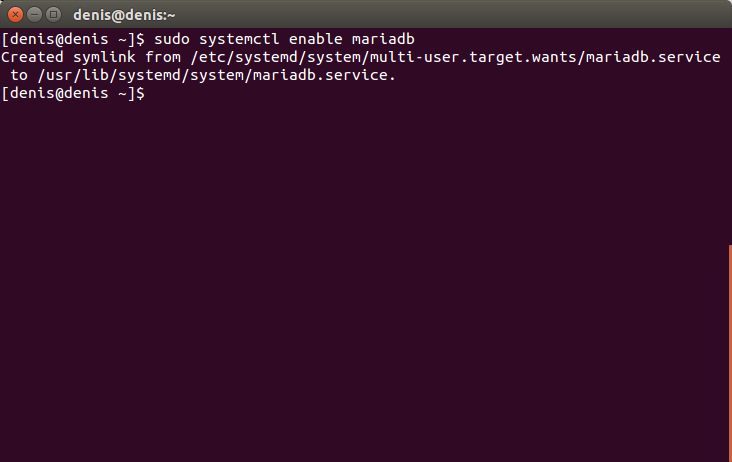Viewport: 732px width, 462px height.
Task: Click the orange terminal scrollbar thumb
Action: coord(730,353)
